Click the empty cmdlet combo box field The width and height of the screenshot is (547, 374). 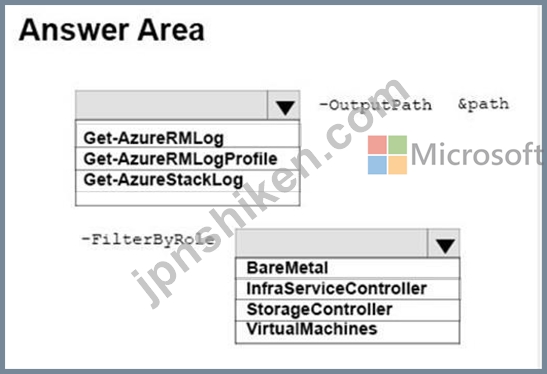(172, 105)
